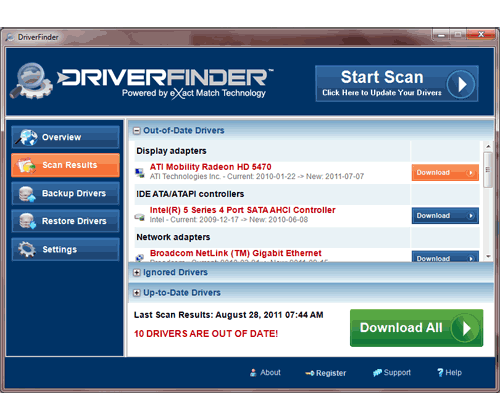Click the driver list scrollbar down arrow
This screenshot has height=420, width=500.
tap(488, 256)
